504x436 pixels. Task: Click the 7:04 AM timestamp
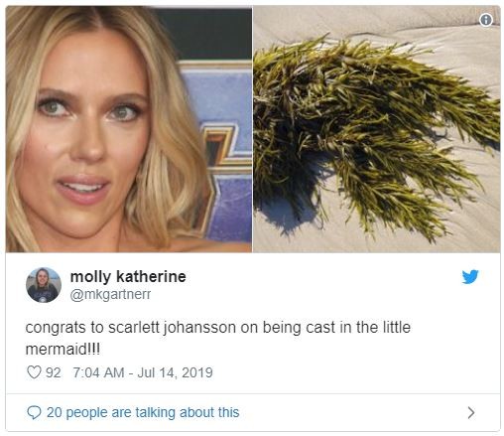click(x=98, y=372)
